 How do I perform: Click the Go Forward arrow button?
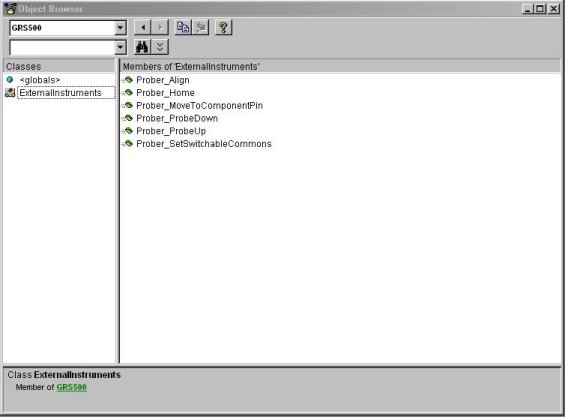point(160,27)
